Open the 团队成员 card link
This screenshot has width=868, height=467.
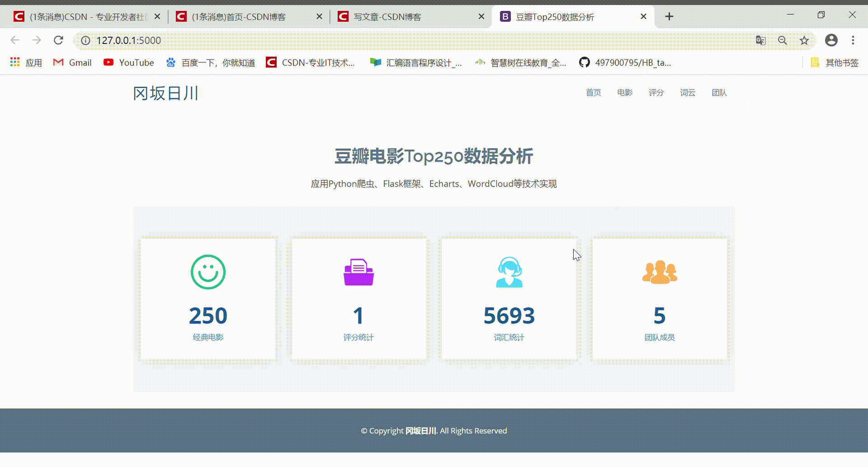660,337
